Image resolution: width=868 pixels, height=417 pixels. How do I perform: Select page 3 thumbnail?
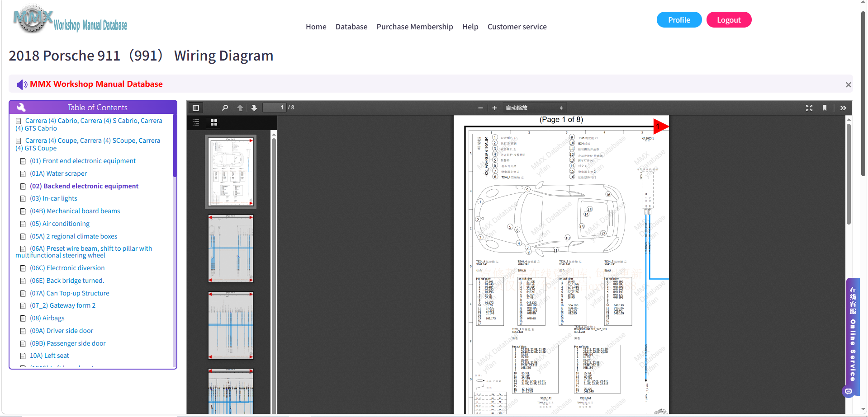(x=231, y=325)
